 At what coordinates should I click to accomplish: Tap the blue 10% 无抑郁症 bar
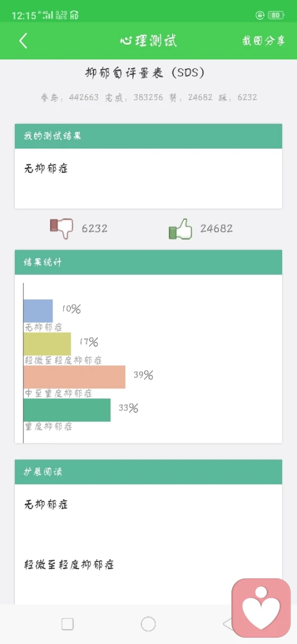click(38, 310)
